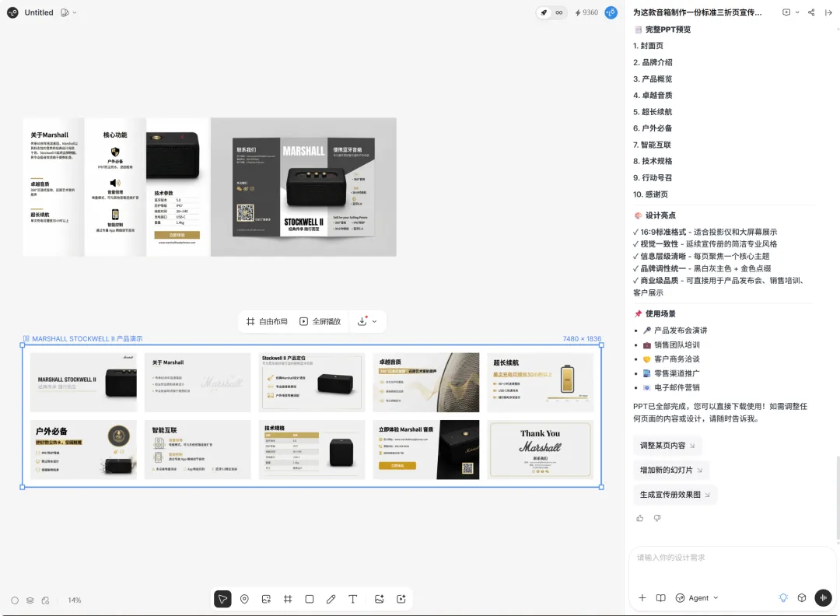Select the Thank You slide thumbnail
This screenshot has height=616, width=840.
tap(541, 450)
